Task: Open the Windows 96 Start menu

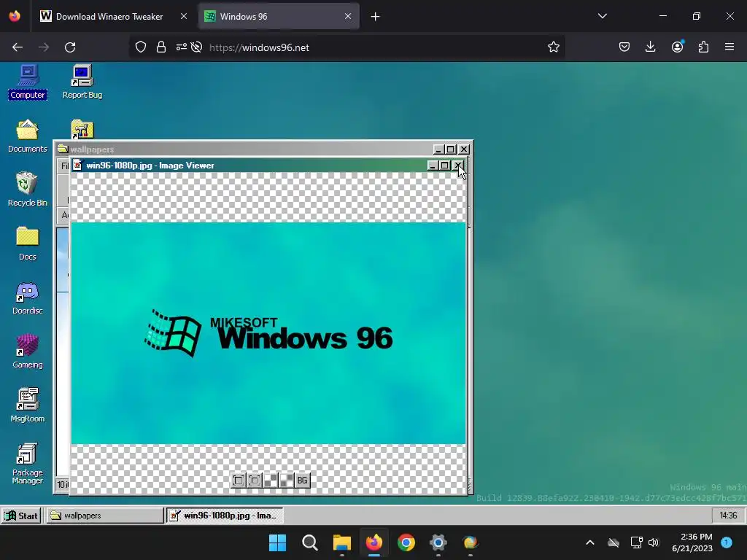Action: coord(21,516)
